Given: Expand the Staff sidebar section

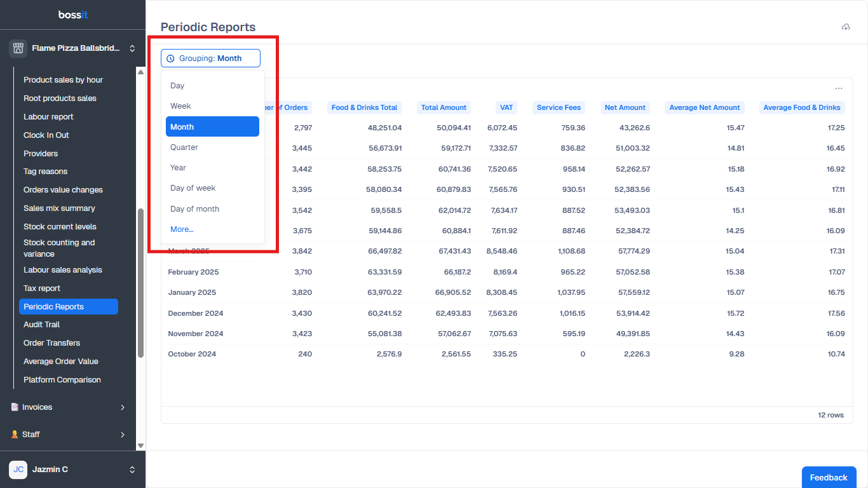Looking at the screenshot, I should pos(123,435).
